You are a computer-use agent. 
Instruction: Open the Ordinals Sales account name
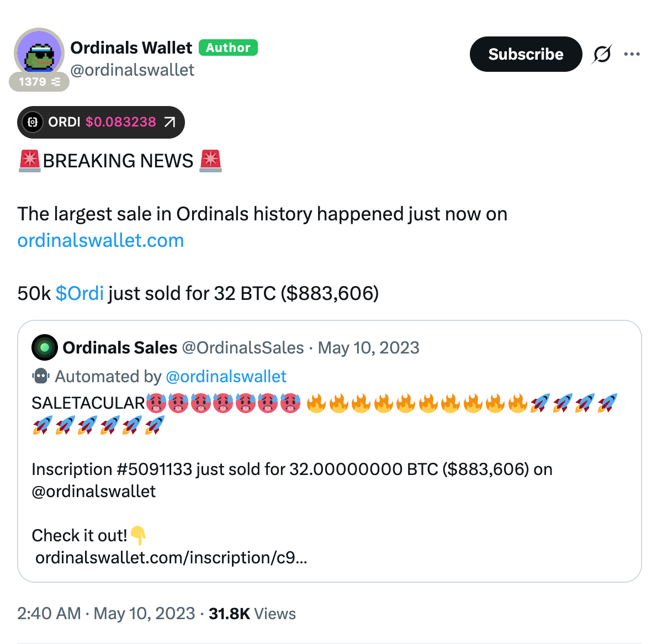pos(120,347)
